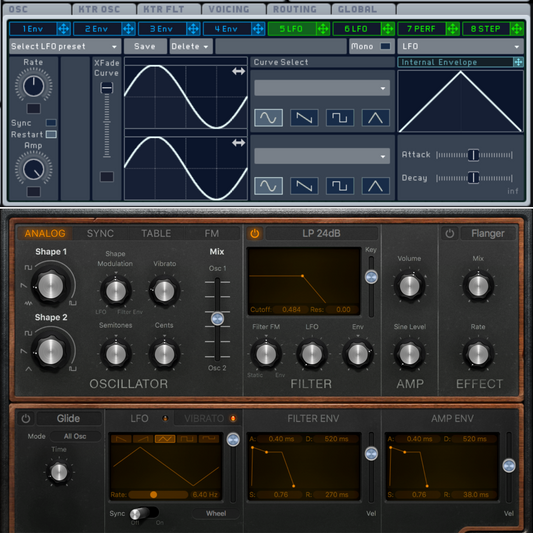Select sawtooth wave in upper Curve Select row
The width and height of the screenshot is (533, 533).
click(x=304, y=118)
